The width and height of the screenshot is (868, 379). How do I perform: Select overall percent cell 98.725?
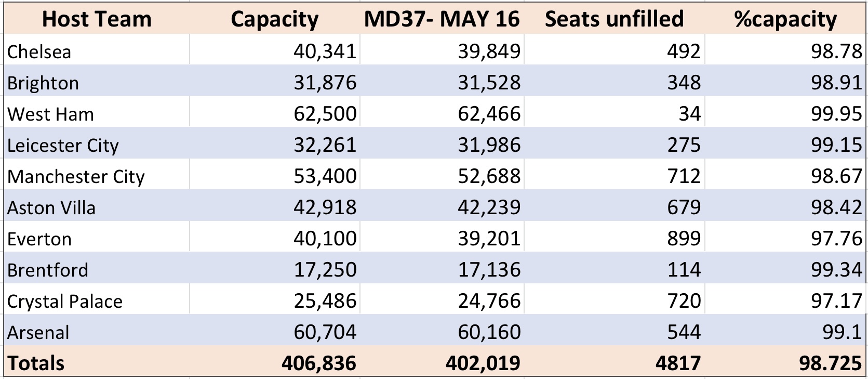coord(785,362)
